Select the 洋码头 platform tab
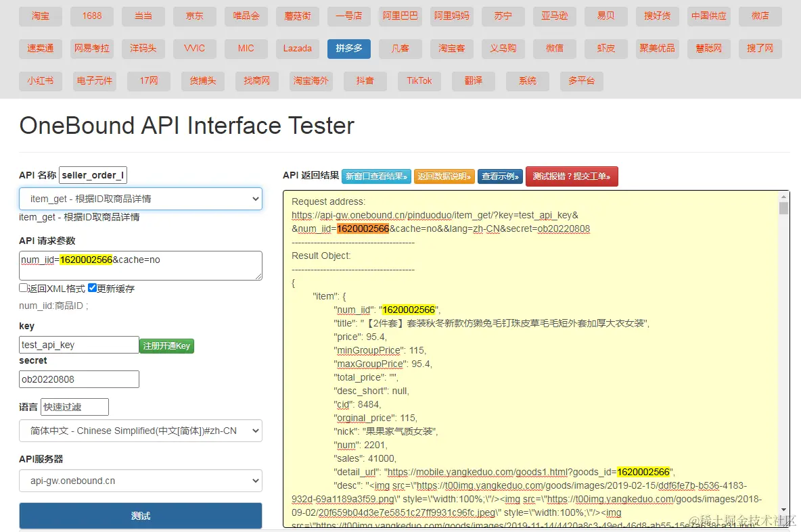This screenshot has width=801, height=532. [143, 49]
